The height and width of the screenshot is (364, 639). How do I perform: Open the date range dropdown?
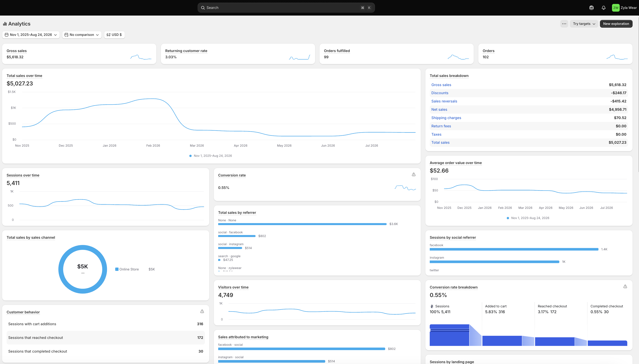[x=31, y=35]
